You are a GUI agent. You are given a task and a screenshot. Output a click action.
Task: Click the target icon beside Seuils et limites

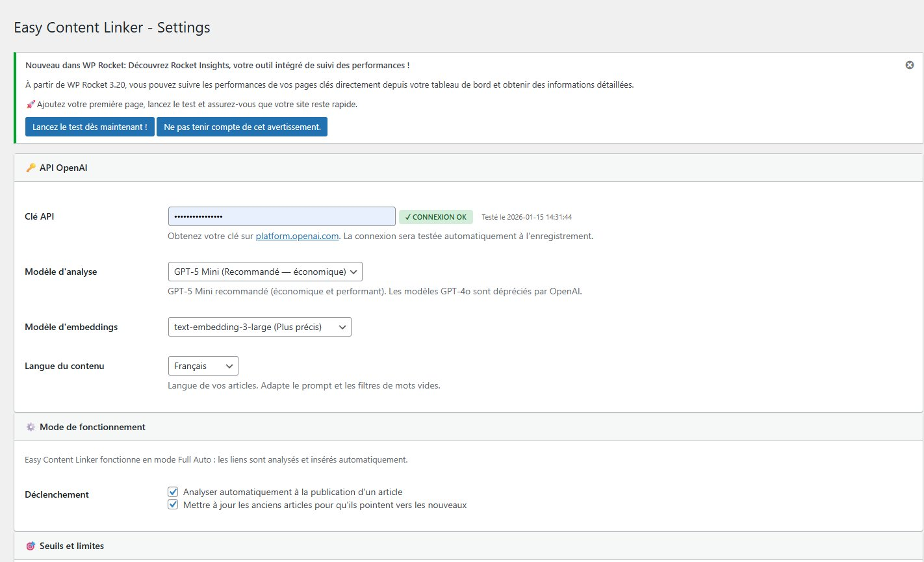(31, 546)
